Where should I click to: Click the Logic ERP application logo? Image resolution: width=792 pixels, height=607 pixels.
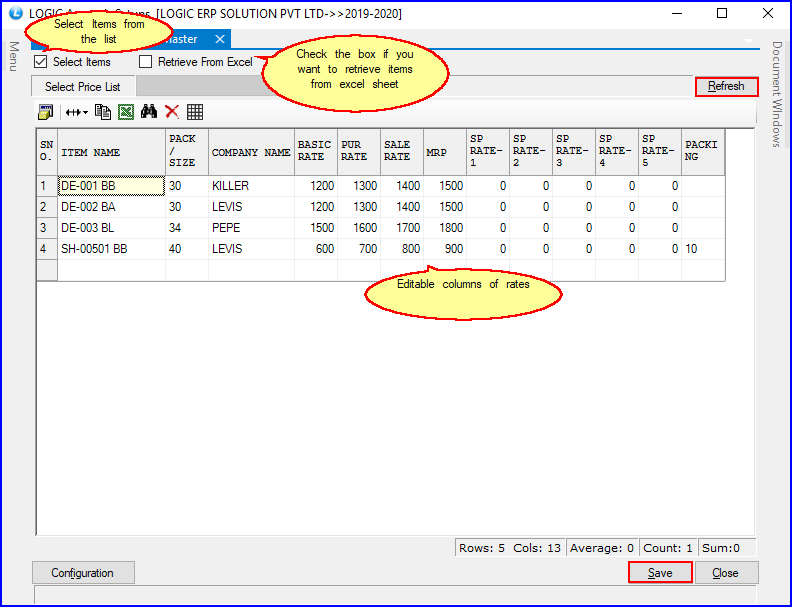coord(16,13)
